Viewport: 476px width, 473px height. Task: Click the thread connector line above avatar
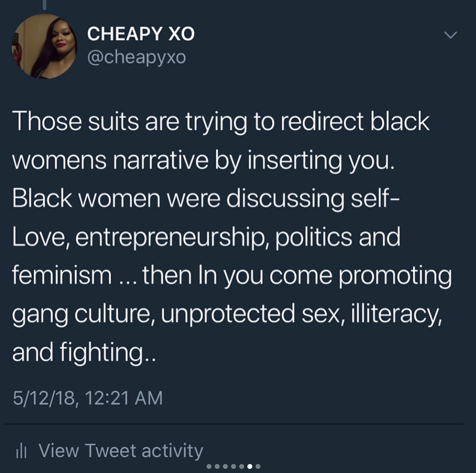point(44,4)
